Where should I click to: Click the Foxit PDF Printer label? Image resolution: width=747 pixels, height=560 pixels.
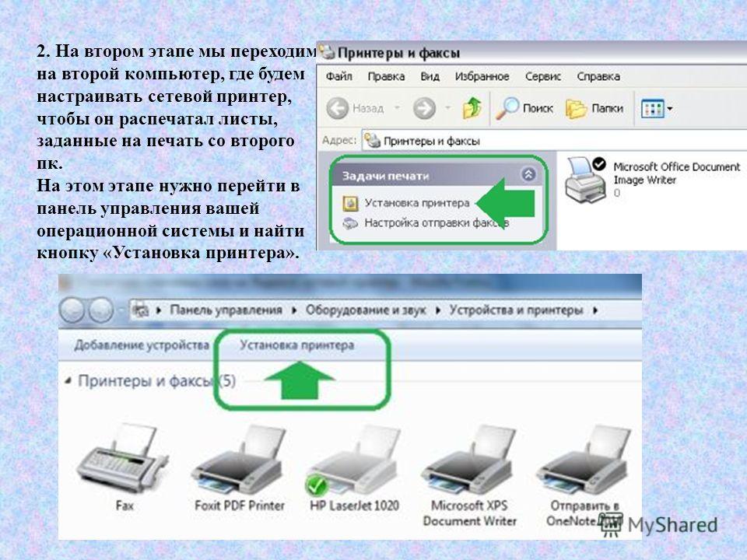pos(239,506)
